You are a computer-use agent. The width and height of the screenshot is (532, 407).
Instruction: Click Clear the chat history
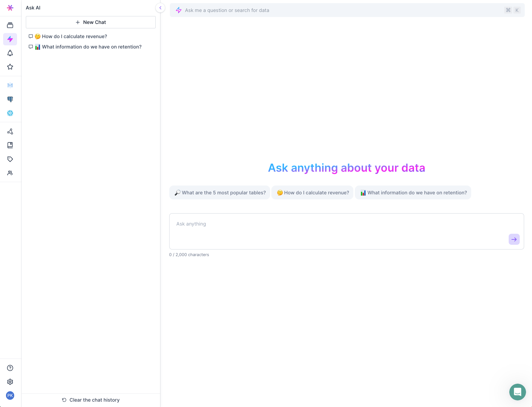[x=90, y=400]
